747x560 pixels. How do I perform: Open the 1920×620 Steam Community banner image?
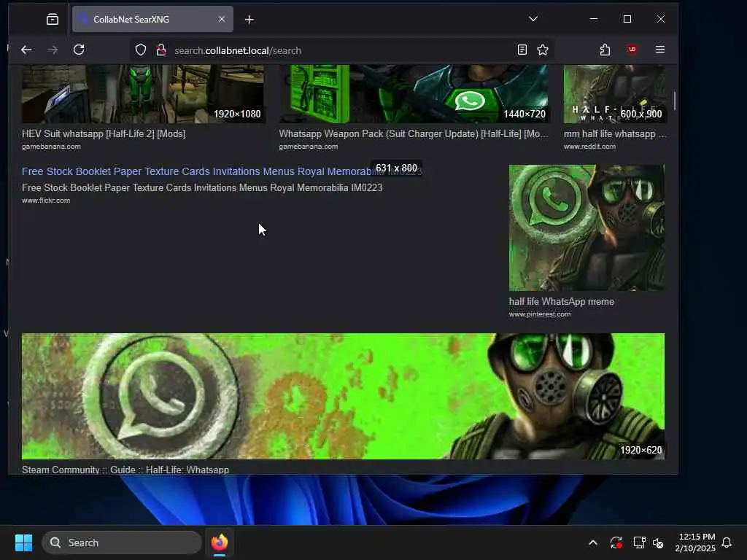(x=343, y=396)
